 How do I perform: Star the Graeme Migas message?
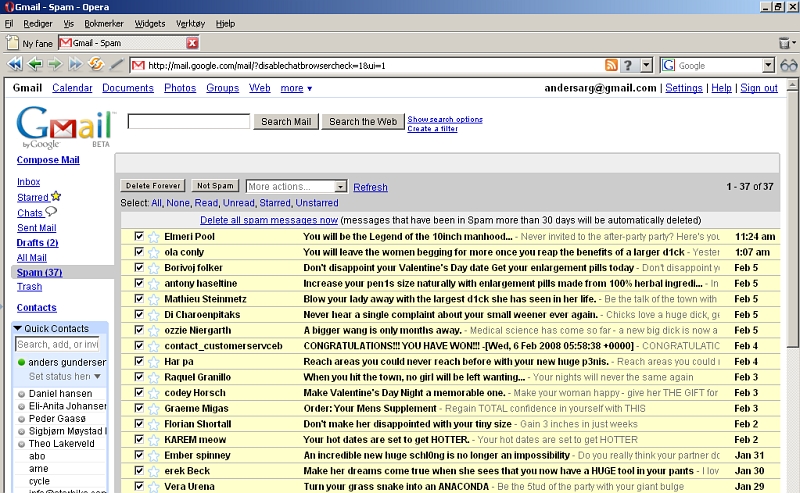[x=154, y=409]
